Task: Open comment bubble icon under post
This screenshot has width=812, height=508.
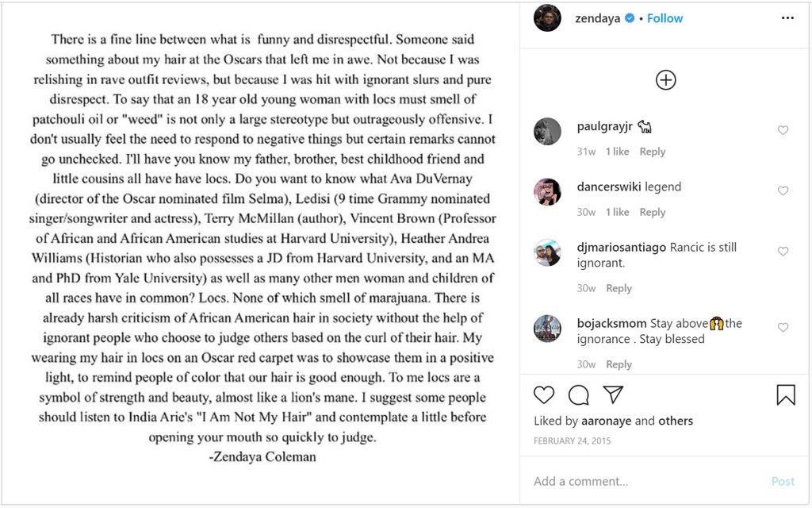Action: click(x=579, y=394)
